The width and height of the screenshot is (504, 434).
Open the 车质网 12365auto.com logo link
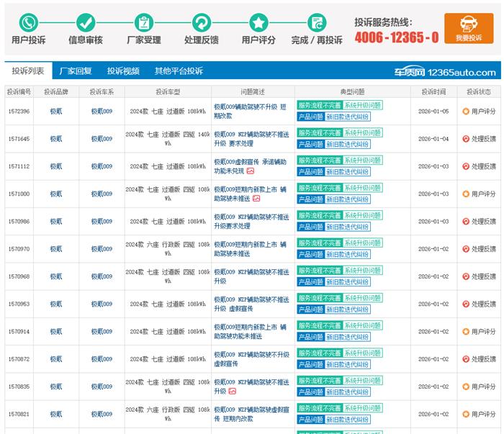point(444,72)
